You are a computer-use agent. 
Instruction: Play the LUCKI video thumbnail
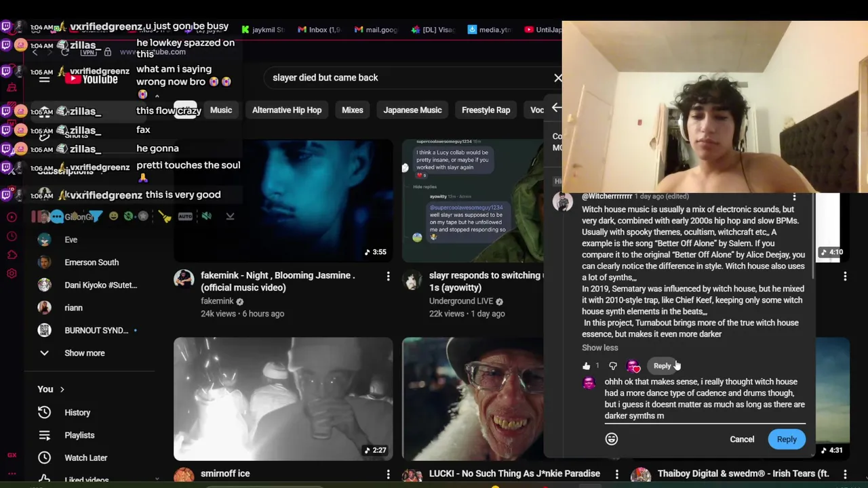pos(473,399)
